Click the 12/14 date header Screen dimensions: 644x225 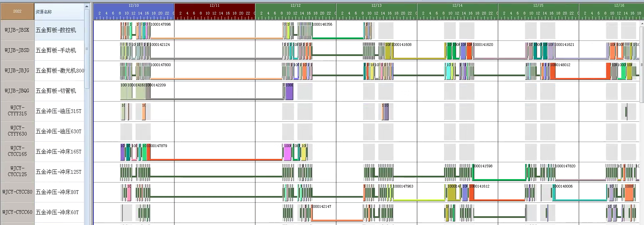(x=458, y=6)
